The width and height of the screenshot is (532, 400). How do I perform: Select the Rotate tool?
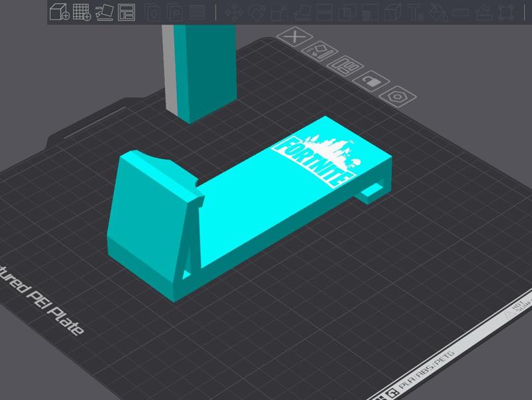pos(257,12)
